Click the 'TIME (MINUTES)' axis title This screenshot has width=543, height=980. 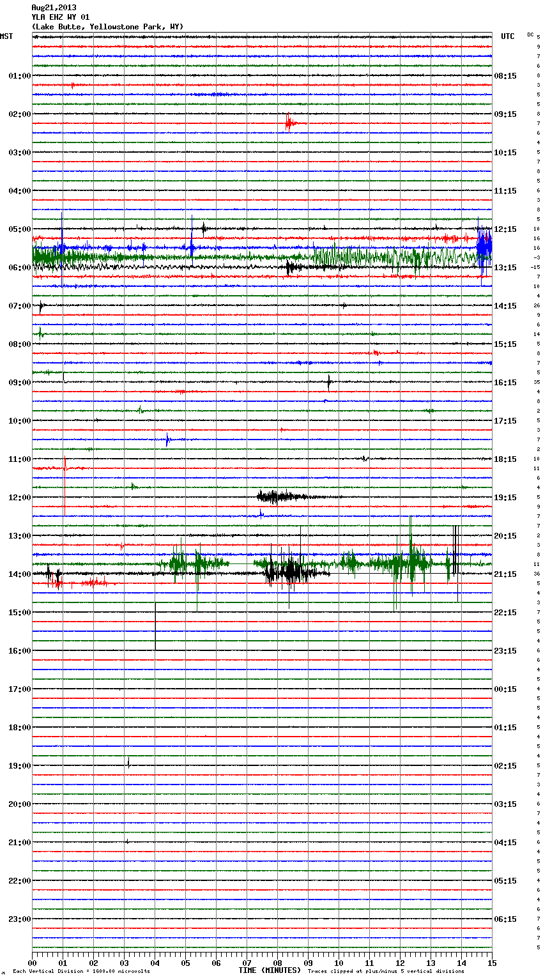click(x=270, y=970)
